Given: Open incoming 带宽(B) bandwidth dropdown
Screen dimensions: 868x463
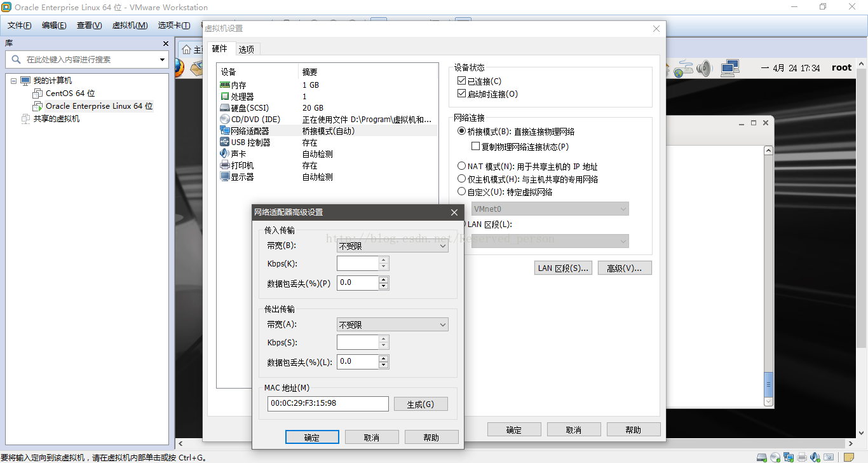Looking at the screenshot, I should [392, 246].
